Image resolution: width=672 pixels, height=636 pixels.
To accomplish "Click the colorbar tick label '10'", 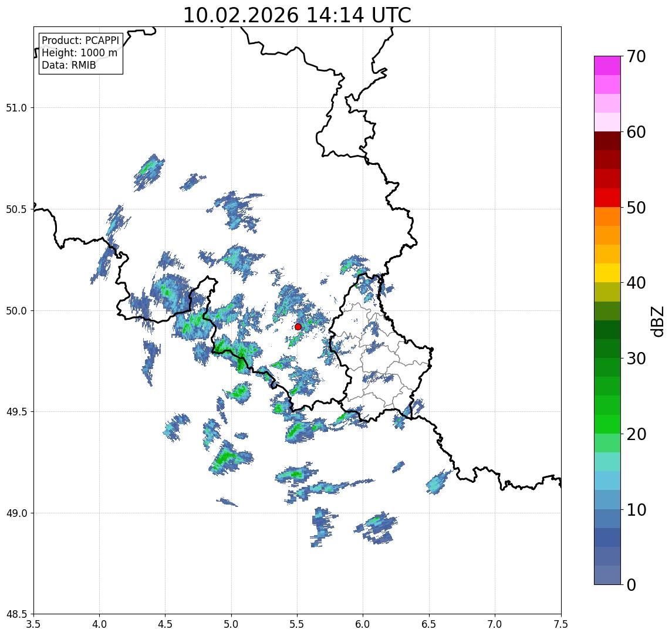I will [636, 510].
